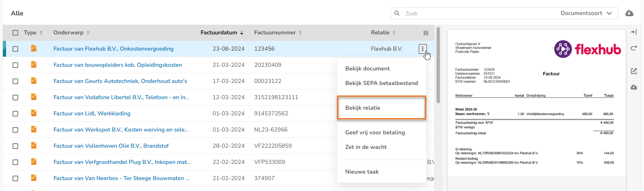Sort the table by Factuurdatum
This screenshot has height=191, width=644.
[x=222, y=33]
